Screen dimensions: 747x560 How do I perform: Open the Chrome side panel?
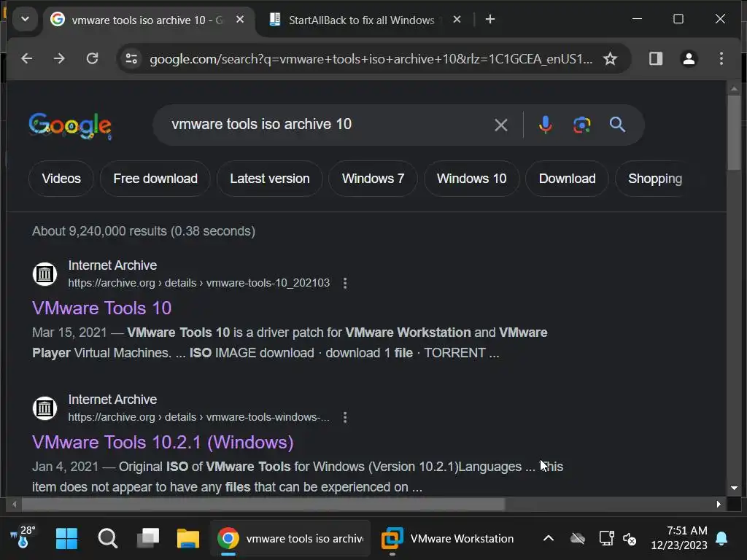point(656,58)
